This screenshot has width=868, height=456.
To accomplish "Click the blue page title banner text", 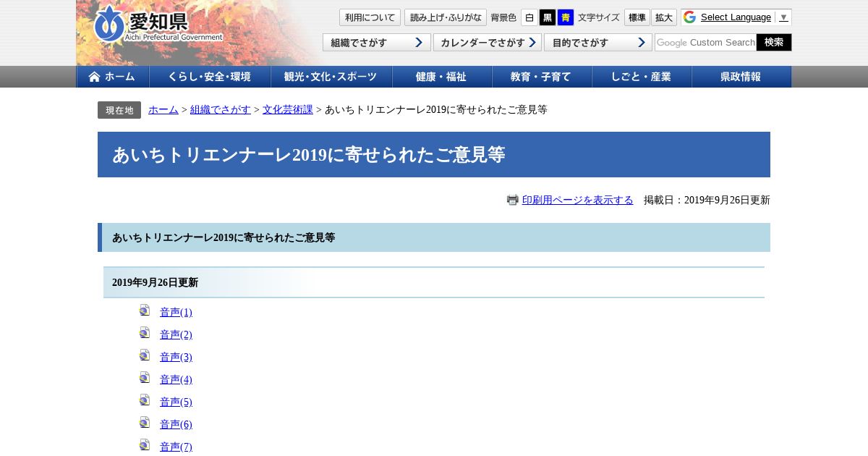I will [309, 155].
